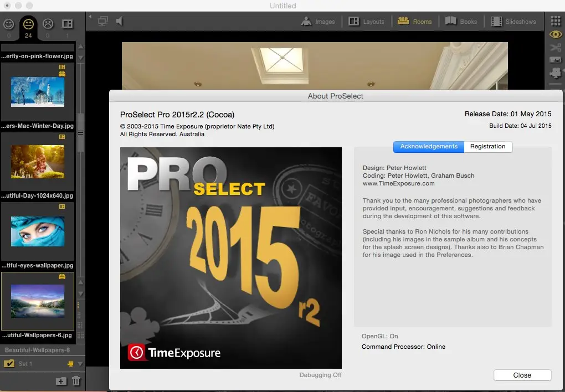Select the Day-1024x640 image thumbnail

click(38, 162)
